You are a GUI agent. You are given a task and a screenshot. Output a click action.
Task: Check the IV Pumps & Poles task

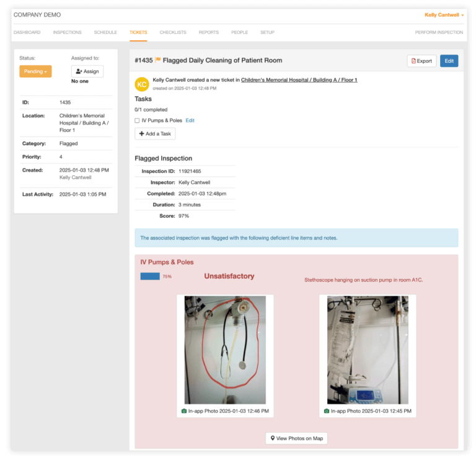tap(137, 120)
